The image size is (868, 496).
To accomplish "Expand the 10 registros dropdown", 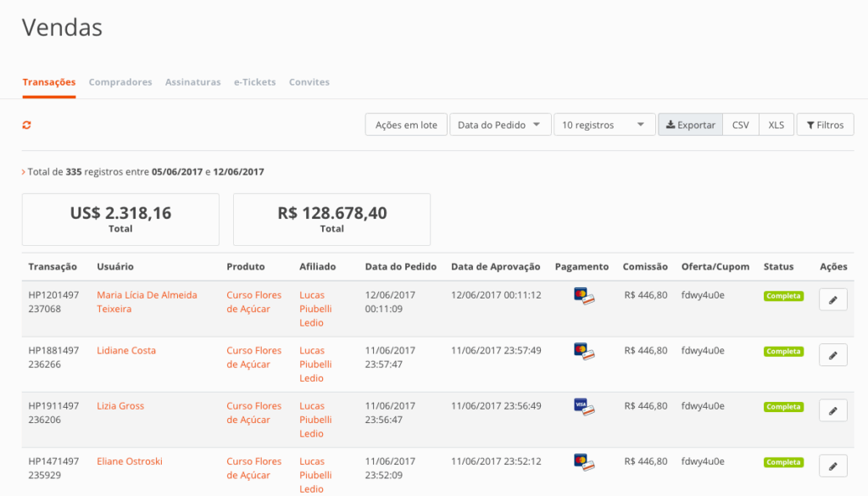I will [x=604, y=125].
